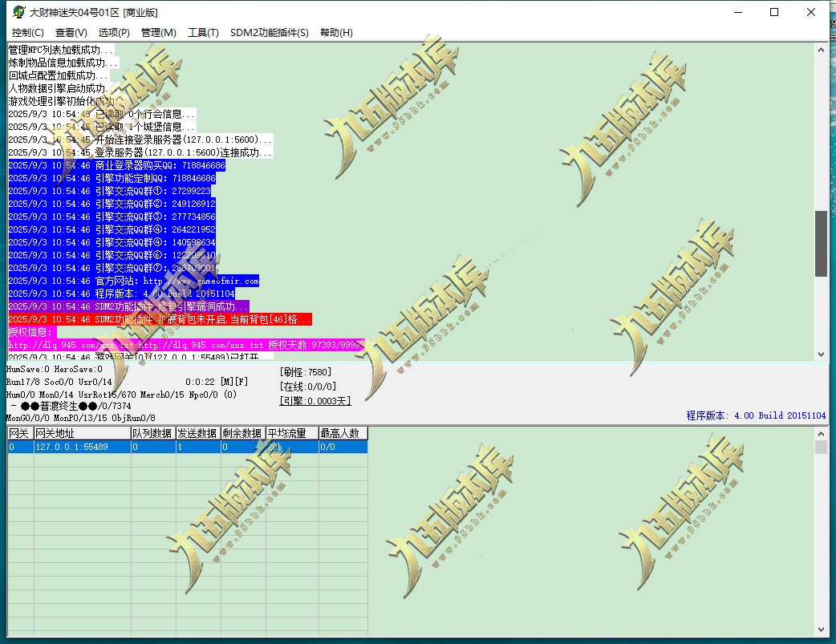Click the magenta 授权信息: log line

pos(33,332)
